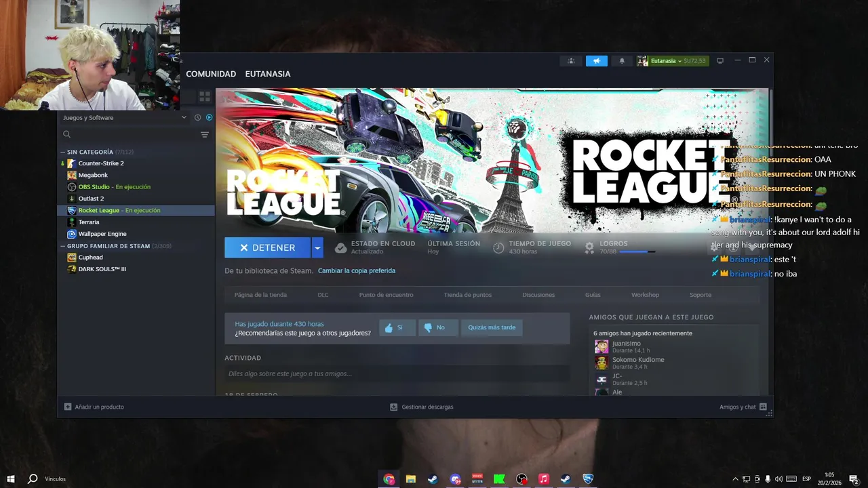Click the Counter-Strike 2 game icon
The width and height of the screenshot is (868, 488).
click(72, 163)
